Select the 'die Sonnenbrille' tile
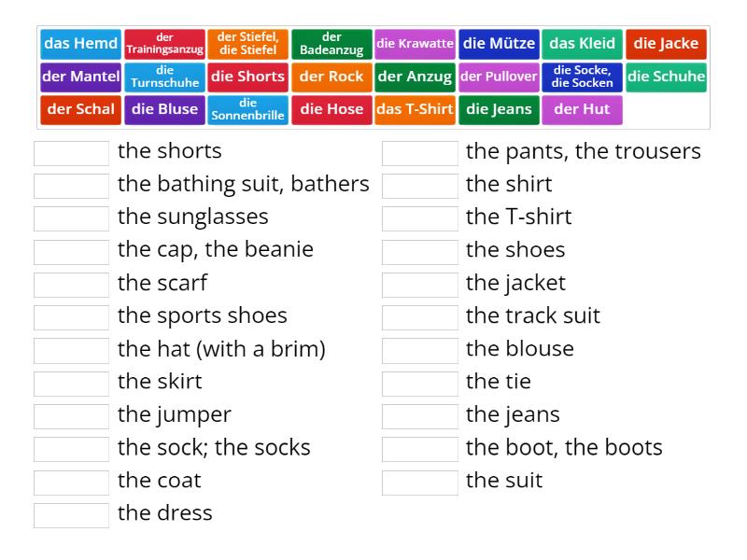Screen dimensions: 747x560 click(x=247, y=109)
